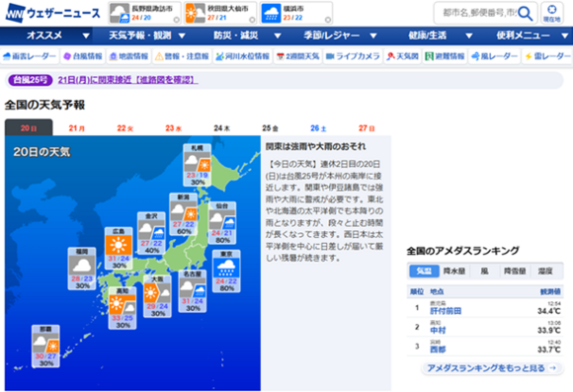Switch to the 23水 forecast tab

pyautogui.click(x=173, y=128)
